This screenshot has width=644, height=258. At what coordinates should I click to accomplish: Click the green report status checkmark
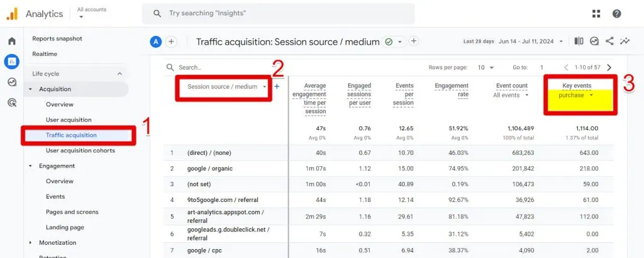click(x=389, y=42)
